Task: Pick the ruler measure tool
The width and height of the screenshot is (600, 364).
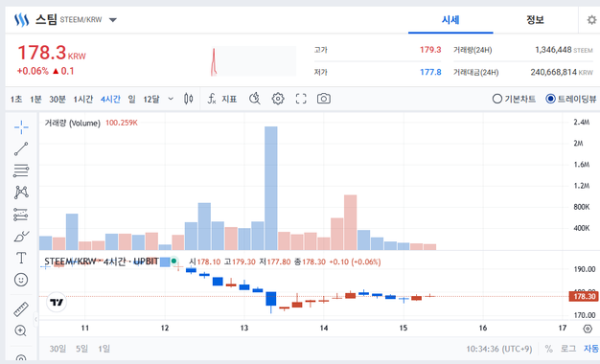Action: tap(21, 309)
